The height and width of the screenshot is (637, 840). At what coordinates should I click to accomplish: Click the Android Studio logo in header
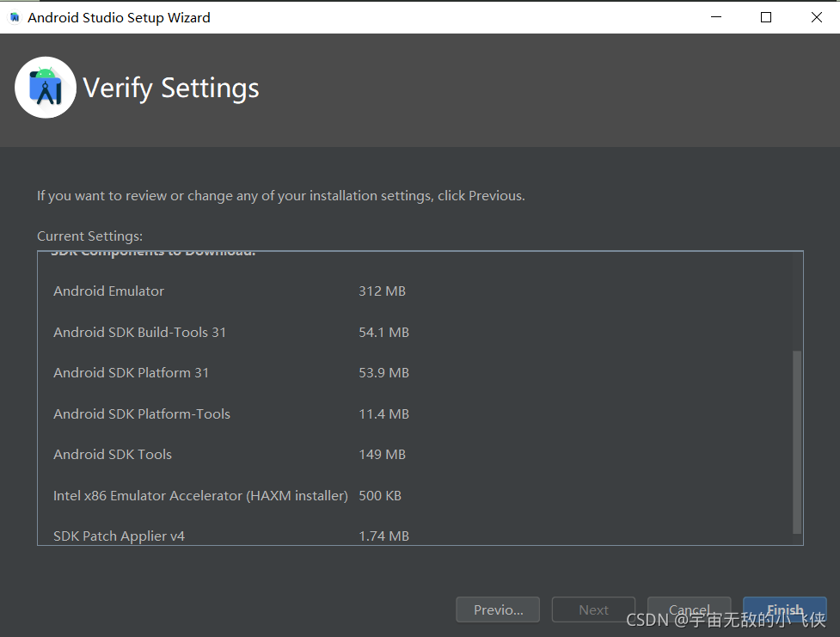pyautogui.click(x=46, y=88)
